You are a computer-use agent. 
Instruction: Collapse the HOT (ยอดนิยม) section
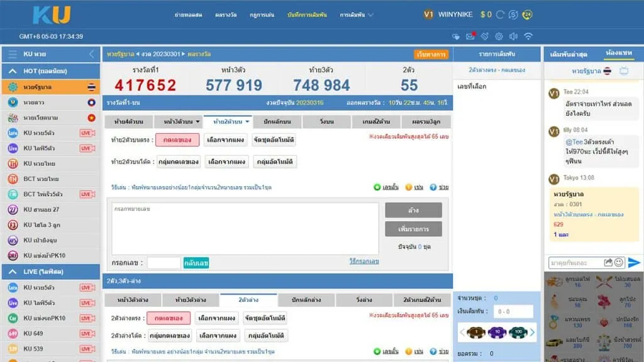coord(13,71)
